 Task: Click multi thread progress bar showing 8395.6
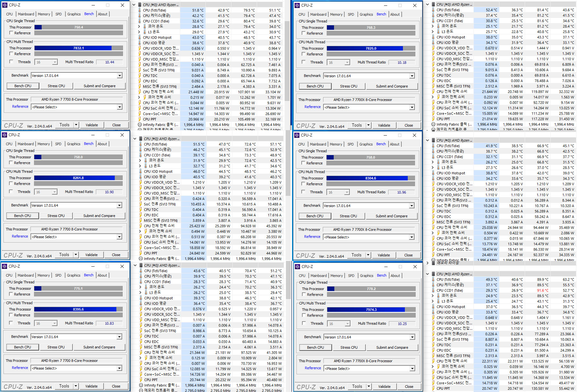(x=79, y=309)
